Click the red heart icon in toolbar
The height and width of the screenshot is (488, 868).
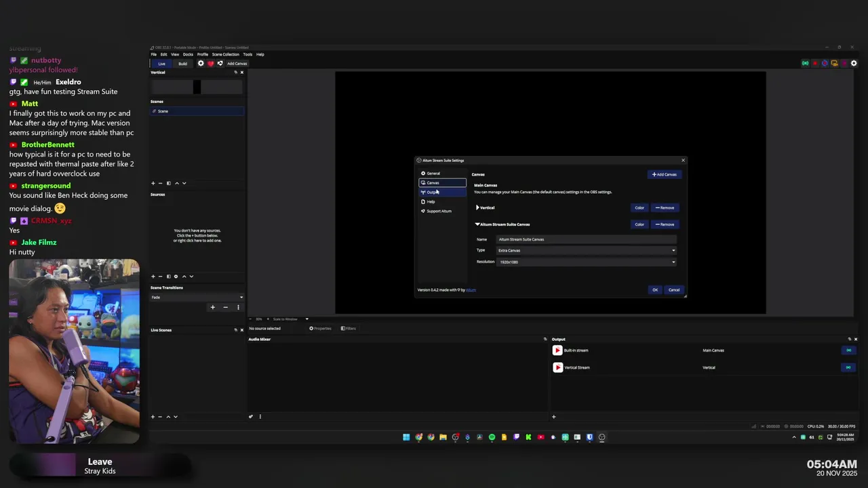210,64
